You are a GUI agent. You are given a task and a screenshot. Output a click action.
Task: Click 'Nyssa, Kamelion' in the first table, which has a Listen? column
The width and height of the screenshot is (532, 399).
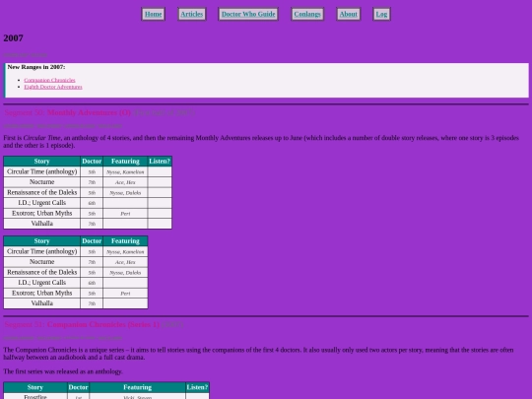(125, 172)
